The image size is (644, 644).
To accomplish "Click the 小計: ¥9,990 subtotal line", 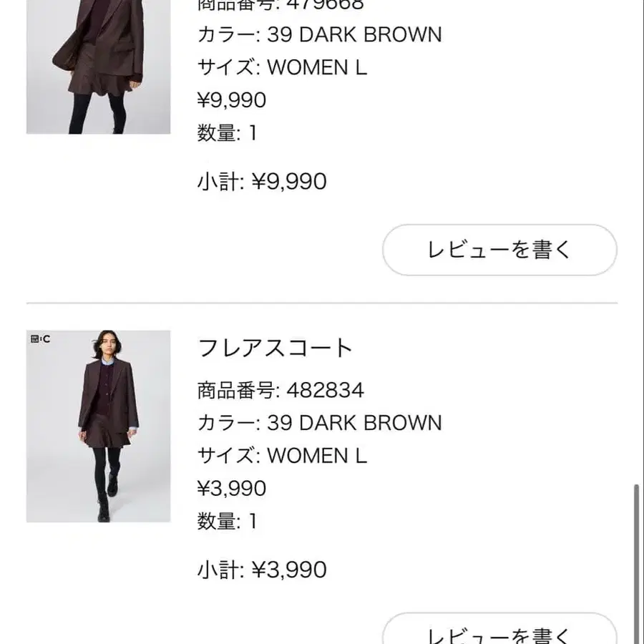I will point(262,182).
